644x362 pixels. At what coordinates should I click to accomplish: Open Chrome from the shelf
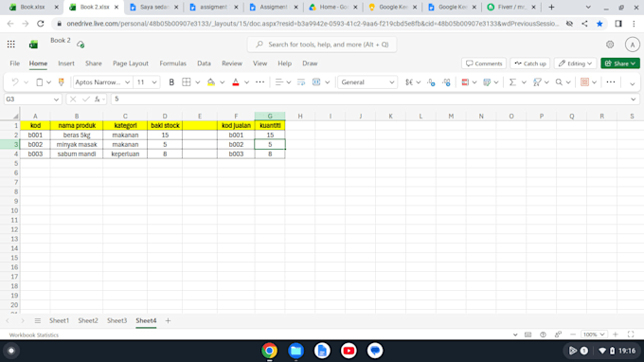click(x=269, y=351)
